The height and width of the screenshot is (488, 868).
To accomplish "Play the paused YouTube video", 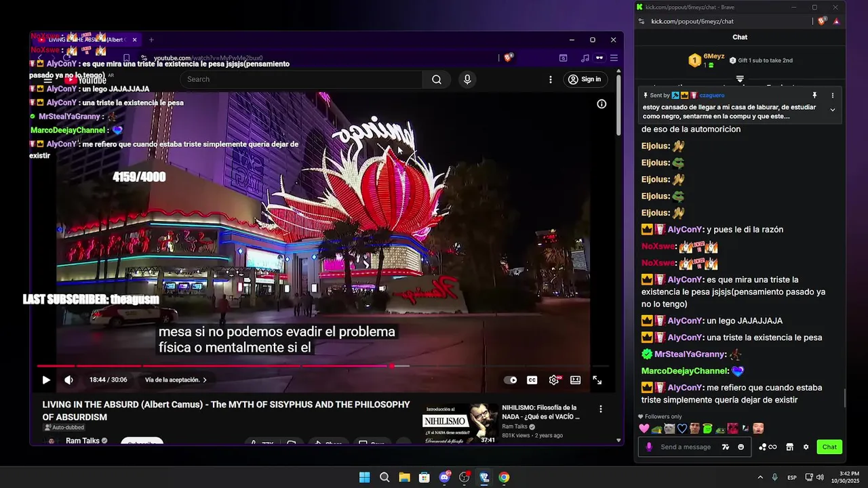I will 46,380.
